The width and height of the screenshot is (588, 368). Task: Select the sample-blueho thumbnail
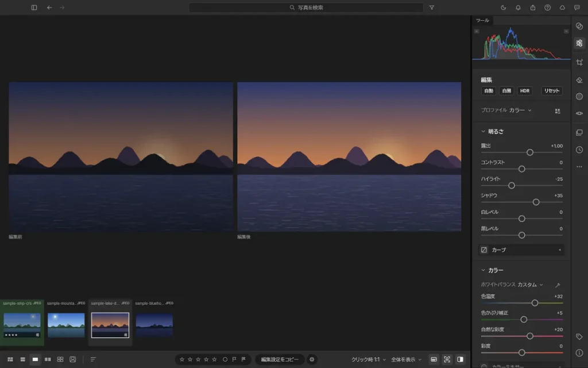(x=154, y=325)
